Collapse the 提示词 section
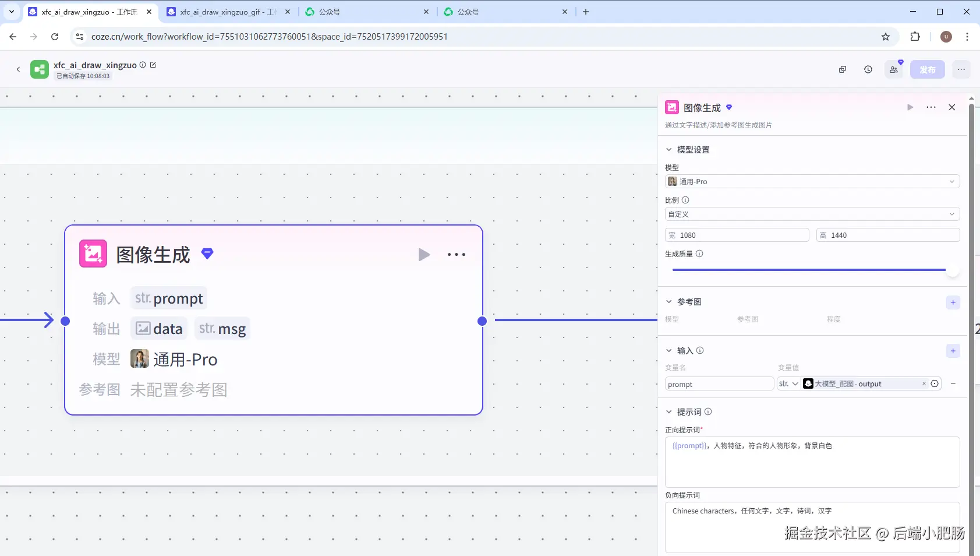980x556 pixels. coord(669,412)
